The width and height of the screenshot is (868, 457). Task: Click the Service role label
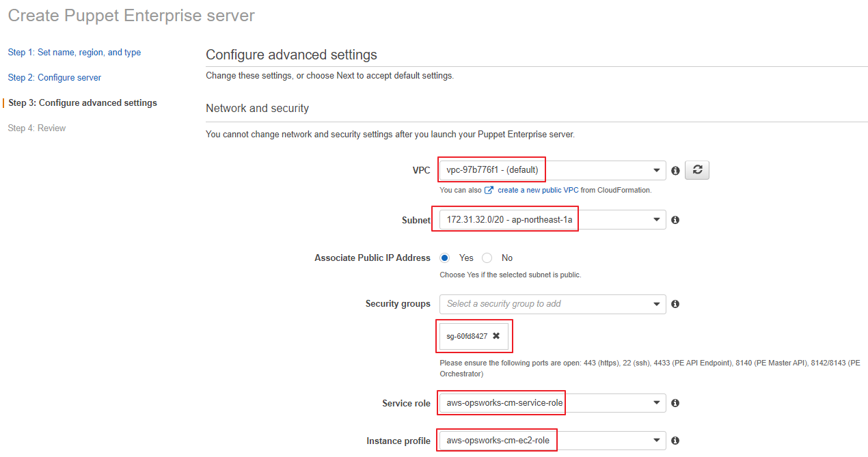[x=407, y=404]
